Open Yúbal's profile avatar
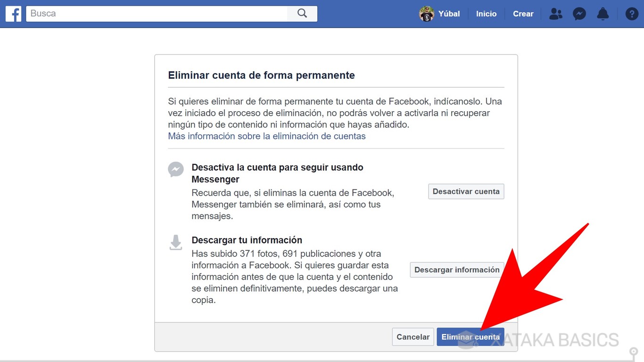The height and width of the screenshot is (362, 644). (427, 14)
